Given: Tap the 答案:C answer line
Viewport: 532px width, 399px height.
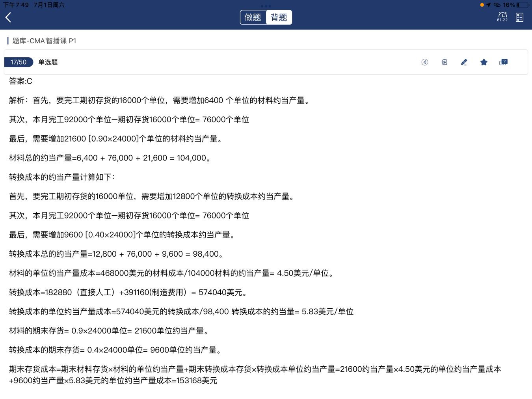Looking at the screenshot, I should [21, 81].
